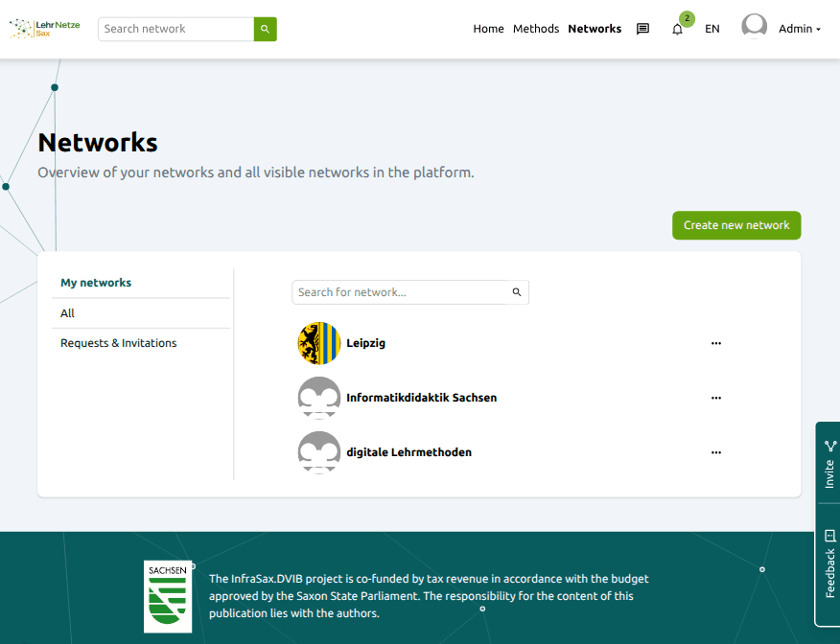Screen dimensions: 840x644
Task: Focus the header Search network field
Action: [175, 29]
